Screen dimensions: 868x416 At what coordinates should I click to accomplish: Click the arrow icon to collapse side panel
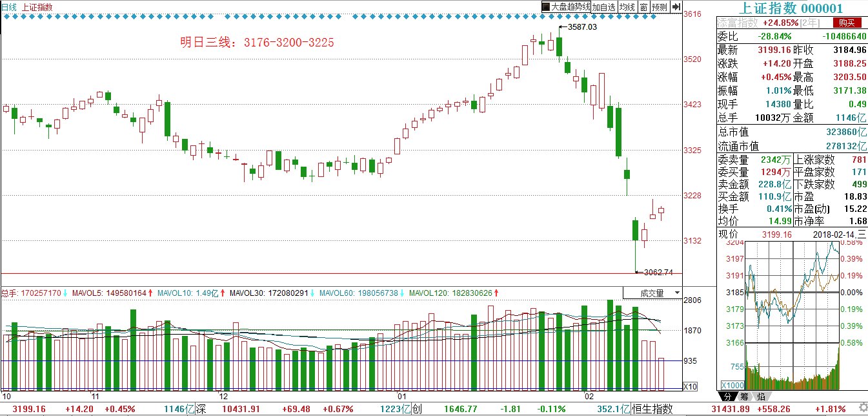(x=676, y=7)
